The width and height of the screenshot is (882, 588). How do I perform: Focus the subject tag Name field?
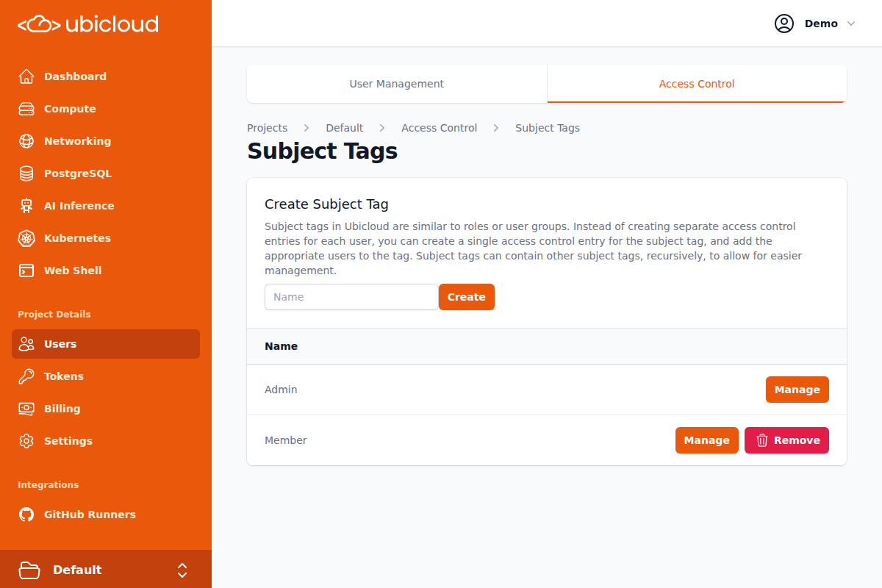click(x=351, y=297)
